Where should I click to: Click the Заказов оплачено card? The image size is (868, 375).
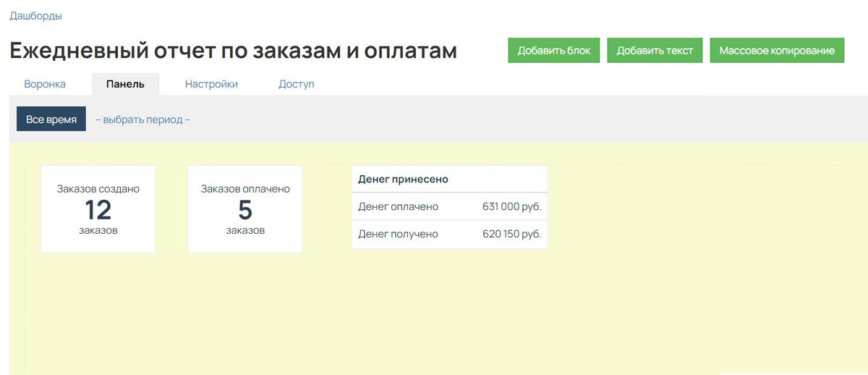click(245, 209)
